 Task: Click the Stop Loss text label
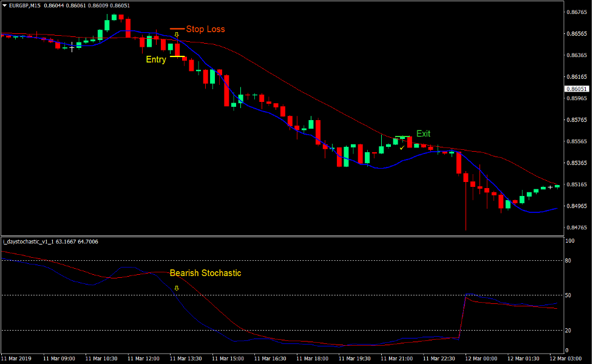click(x=205, y=29)
